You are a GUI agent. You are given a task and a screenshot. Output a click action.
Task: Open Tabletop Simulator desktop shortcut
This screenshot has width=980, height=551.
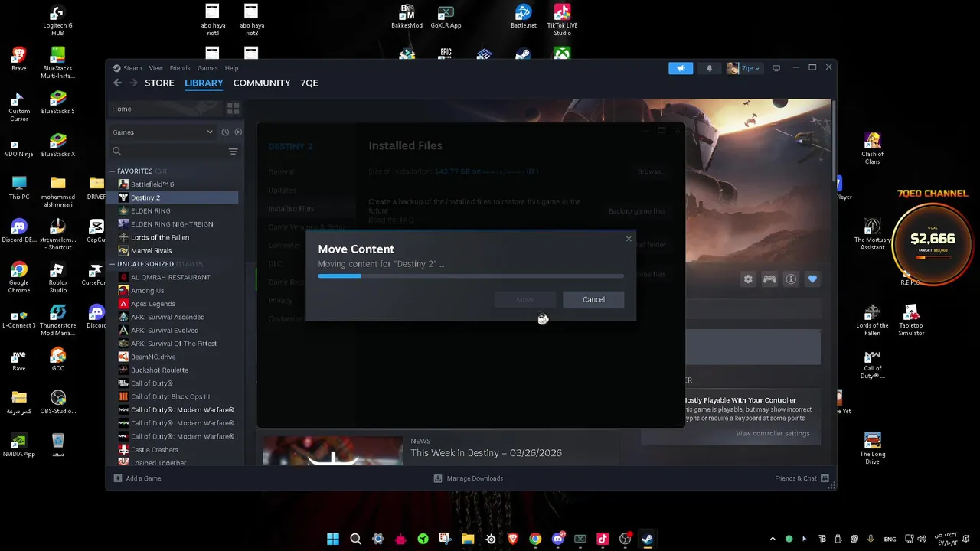click(x=911, y=320)
